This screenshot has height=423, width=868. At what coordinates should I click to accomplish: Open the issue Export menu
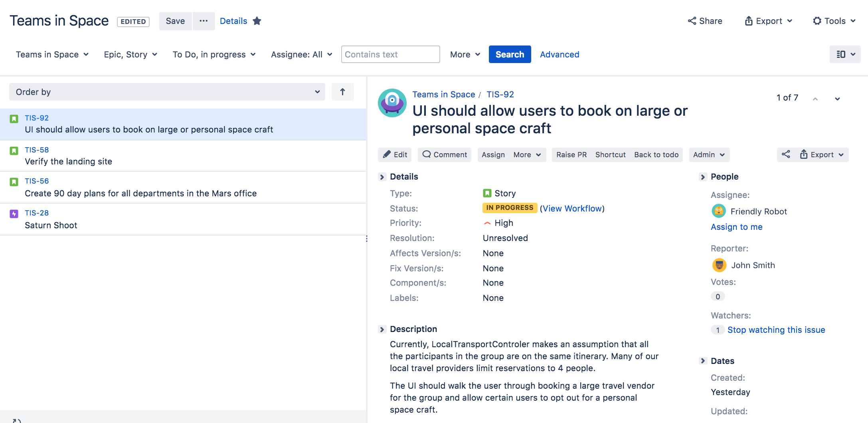[822, 154]
